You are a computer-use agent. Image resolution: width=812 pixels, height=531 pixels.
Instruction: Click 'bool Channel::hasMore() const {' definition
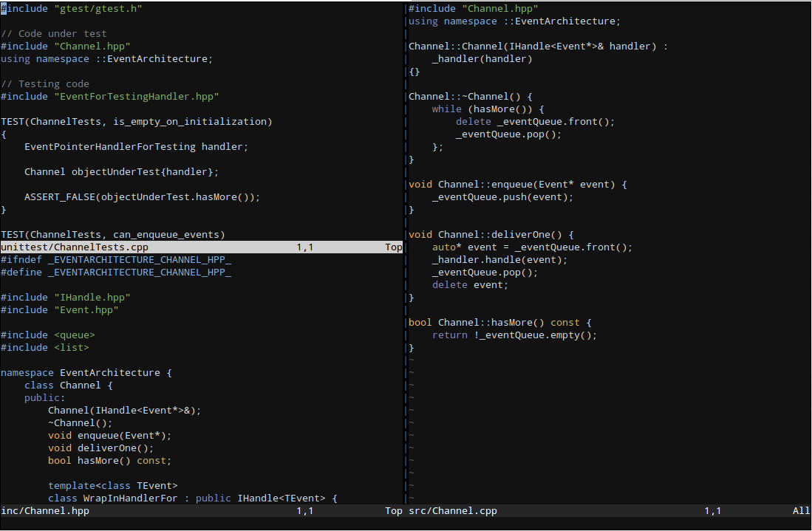(x=499, y=323)
